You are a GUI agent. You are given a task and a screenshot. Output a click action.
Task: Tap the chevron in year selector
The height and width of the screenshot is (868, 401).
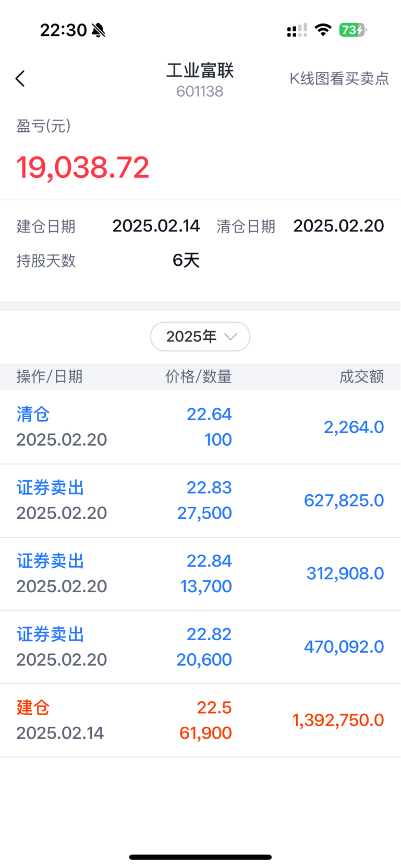click(x=230, y=337)
